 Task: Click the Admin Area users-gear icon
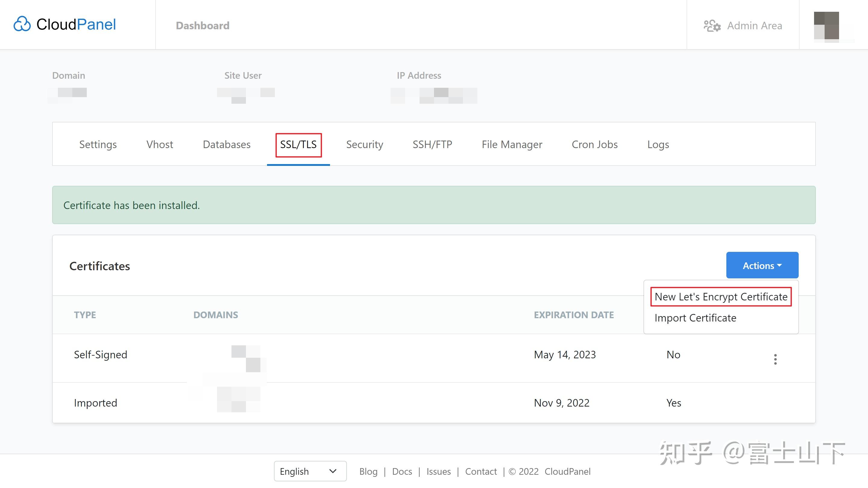pyautogui.click(x=712, y=26)
